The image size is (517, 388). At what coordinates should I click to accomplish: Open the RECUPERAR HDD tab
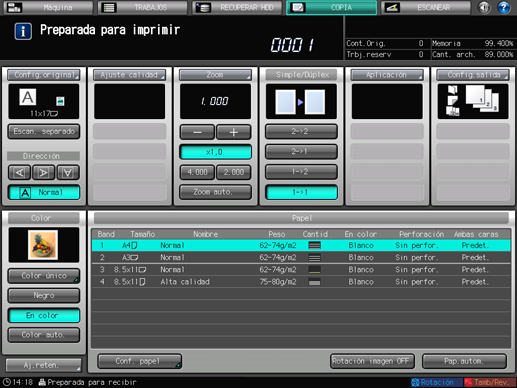[237, 7]
